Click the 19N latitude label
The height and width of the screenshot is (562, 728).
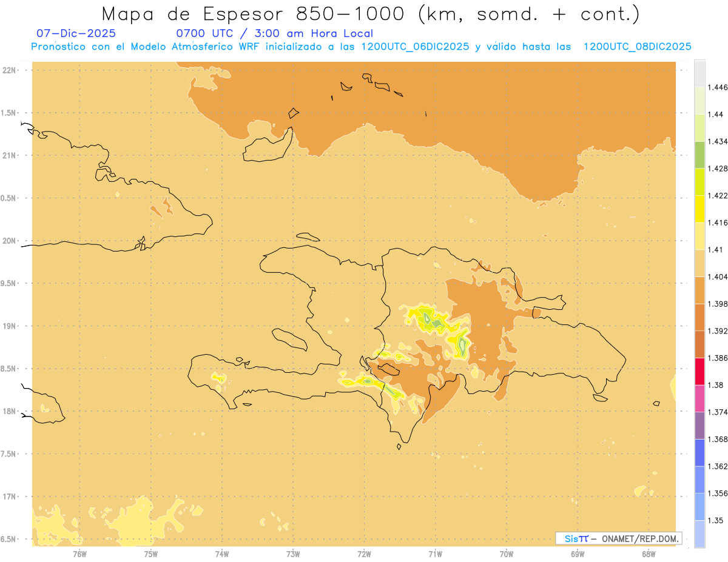point(10,326)
